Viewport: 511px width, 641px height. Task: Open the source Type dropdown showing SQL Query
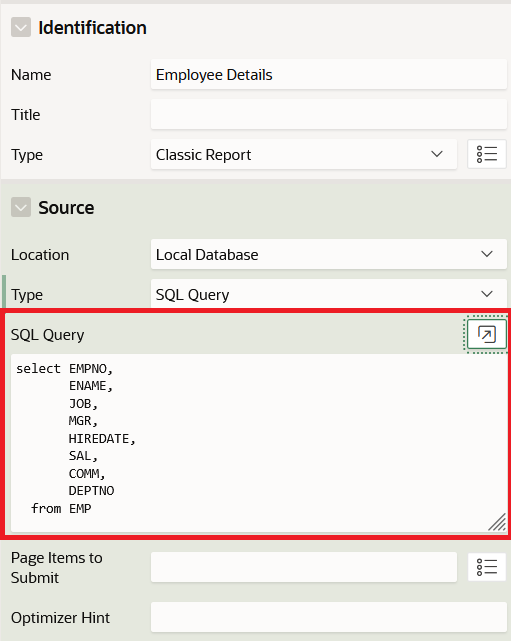click(329, 294)
